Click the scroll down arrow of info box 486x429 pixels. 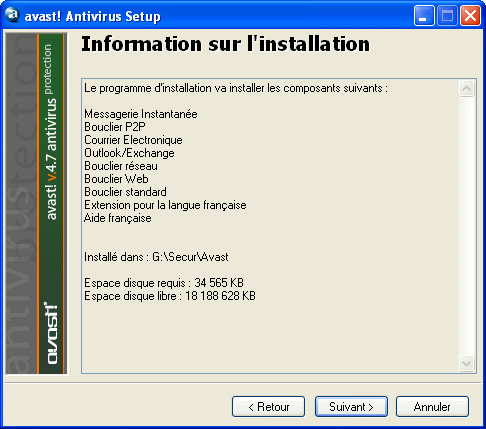466,363
